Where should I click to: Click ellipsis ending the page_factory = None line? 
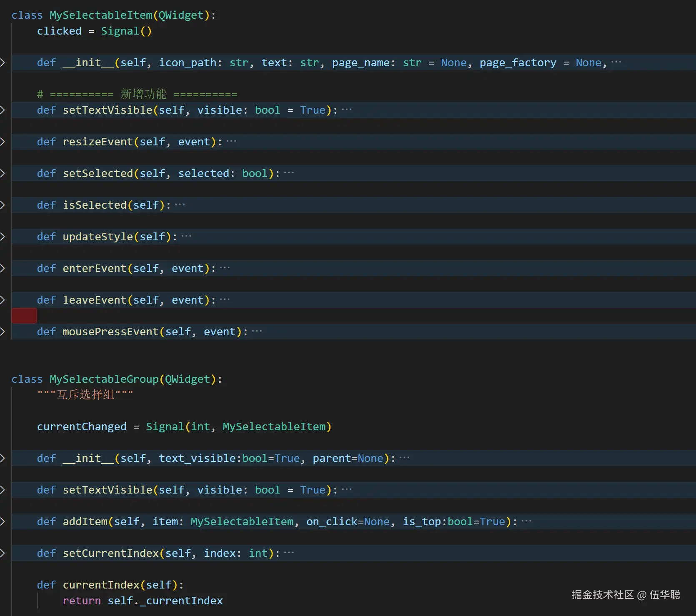point(616,62)
